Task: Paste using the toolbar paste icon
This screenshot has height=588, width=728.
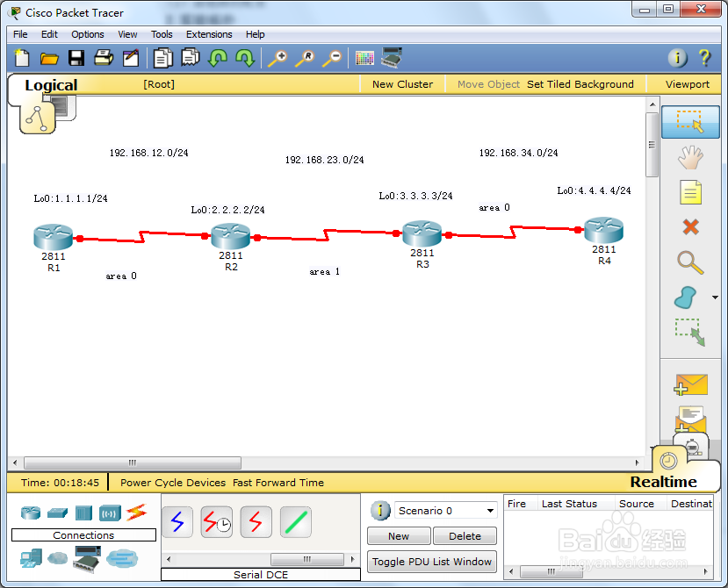Action: [191, 58]
